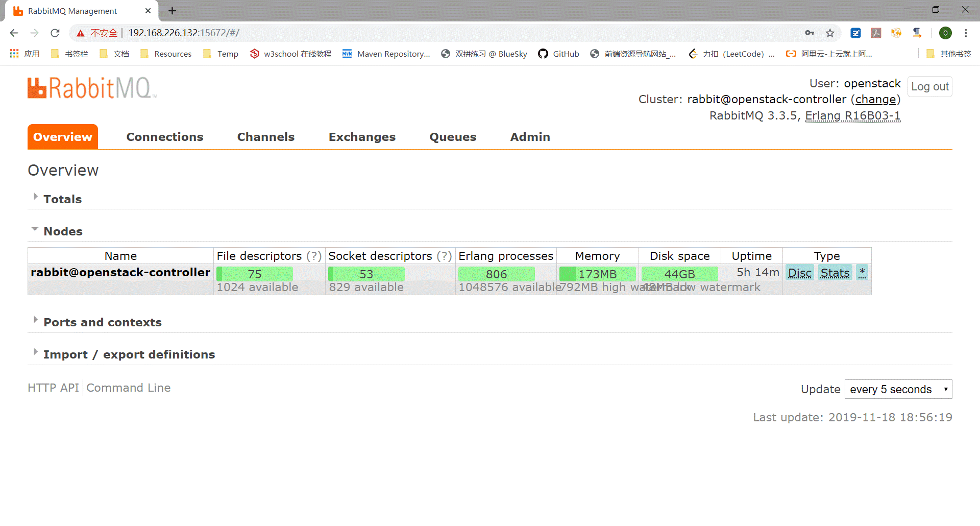Click the disk space bar showing 44GB

(x=680, y=274)
